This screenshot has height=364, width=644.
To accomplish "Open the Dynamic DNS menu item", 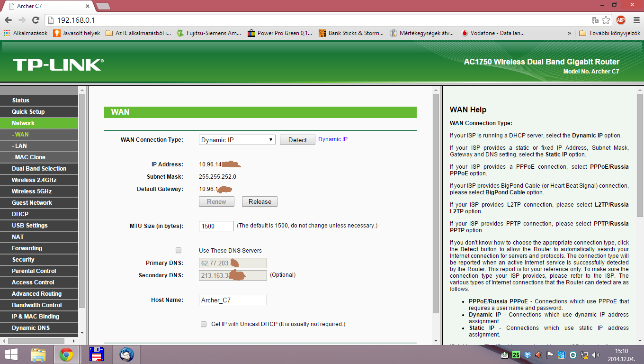I will click(x=39, y=328).
